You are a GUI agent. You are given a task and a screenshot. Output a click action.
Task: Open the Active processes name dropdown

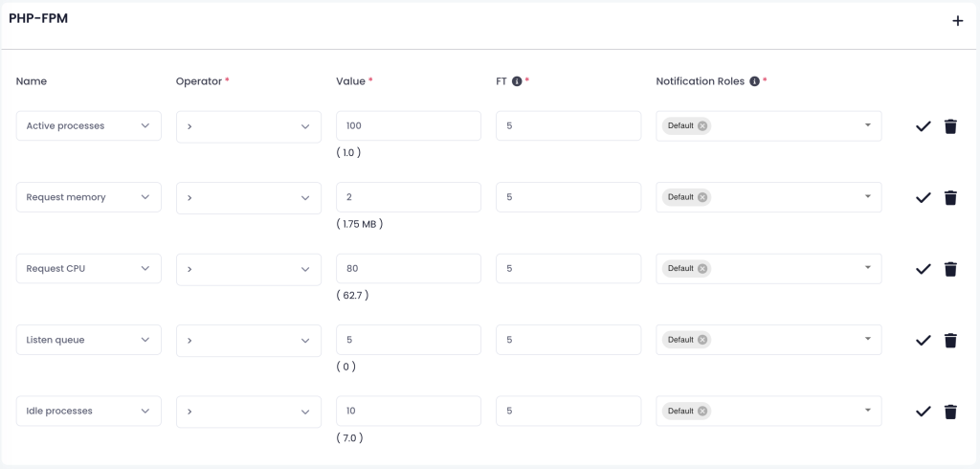tap(89, 125)
